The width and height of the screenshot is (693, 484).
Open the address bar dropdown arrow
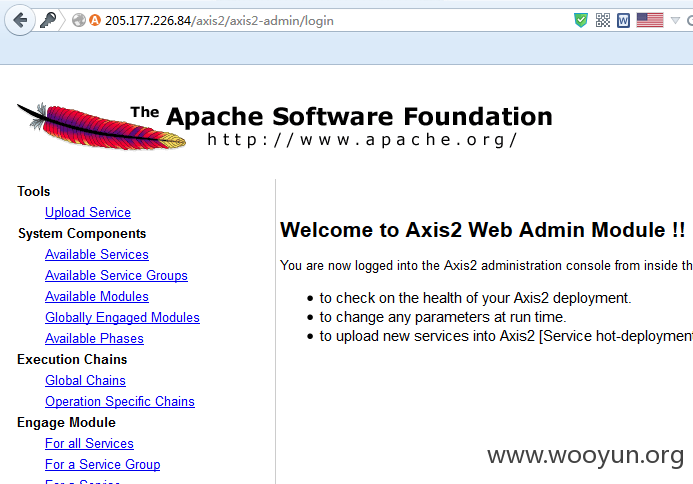point(675,20)
